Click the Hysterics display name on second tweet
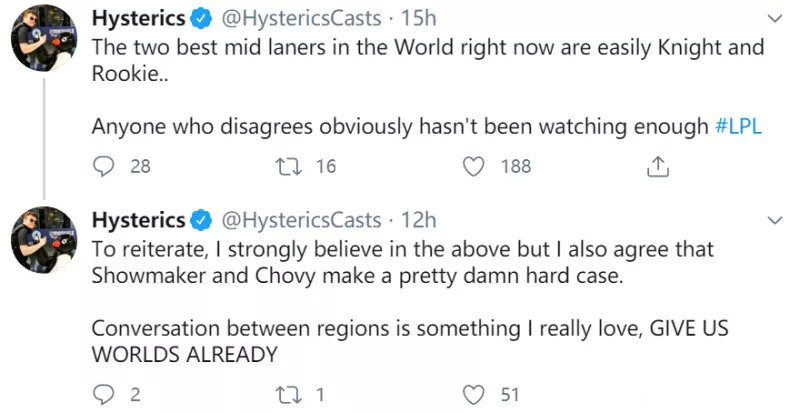 (x=138, y=221)
